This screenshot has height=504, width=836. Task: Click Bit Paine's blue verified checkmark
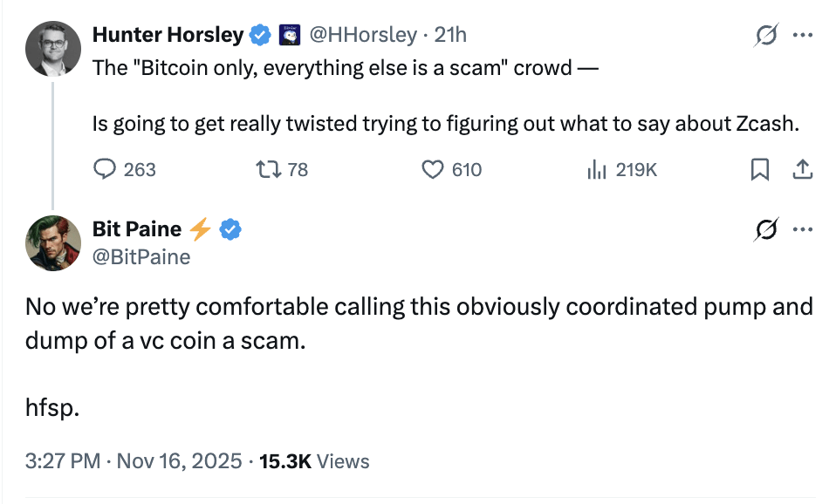click(x=230, y=229)
